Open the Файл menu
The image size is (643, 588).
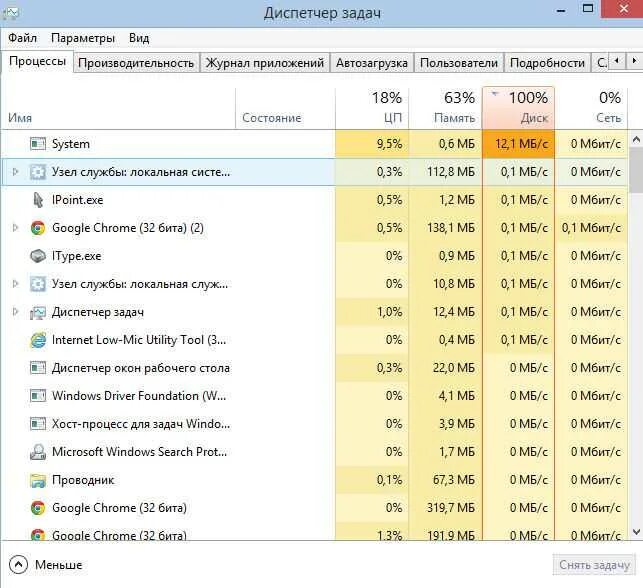point(23,38)
